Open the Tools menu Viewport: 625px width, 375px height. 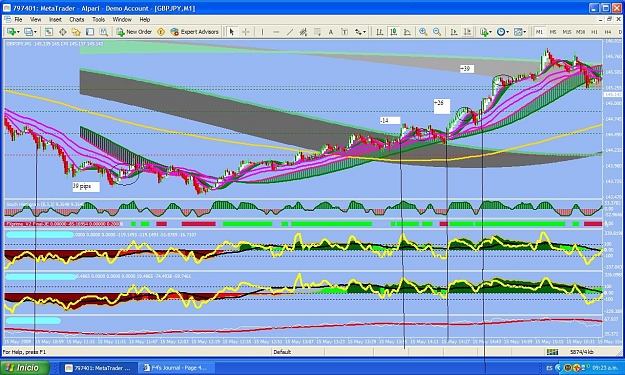click(x=98, y=20)
